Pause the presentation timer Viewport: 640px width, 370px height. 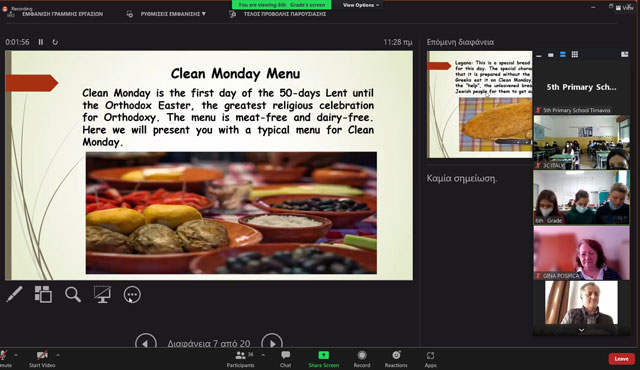(41, 42)
